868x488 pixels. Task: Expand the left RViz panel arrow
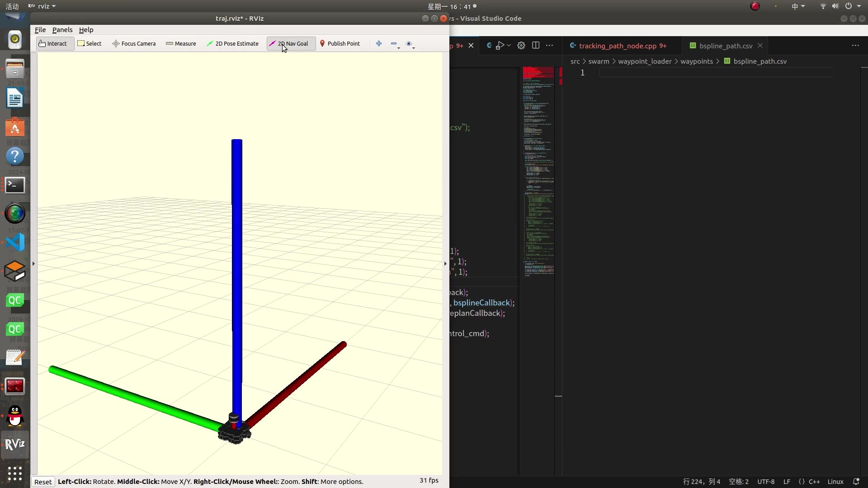pos(33,263)
